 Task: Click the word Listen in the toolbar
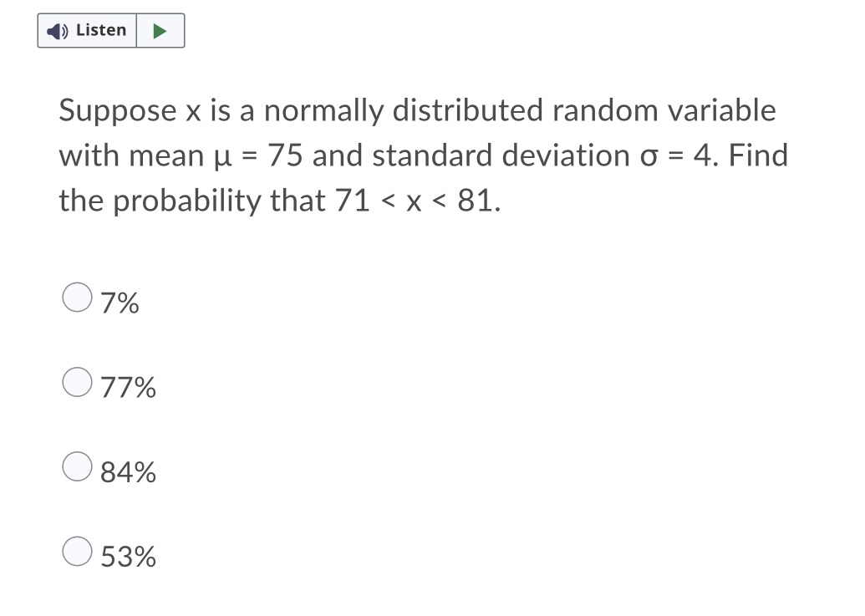click(x=100, y=30)
